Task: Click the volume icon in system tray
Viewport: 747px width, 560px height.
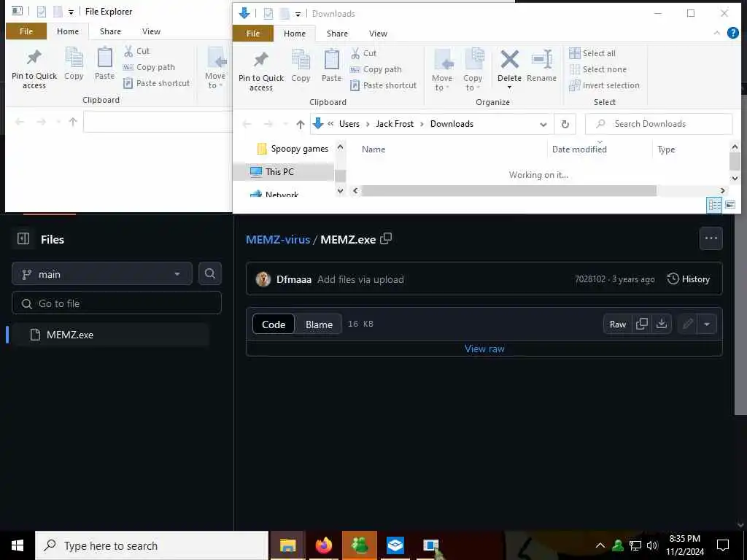Action: click(652, 545)
